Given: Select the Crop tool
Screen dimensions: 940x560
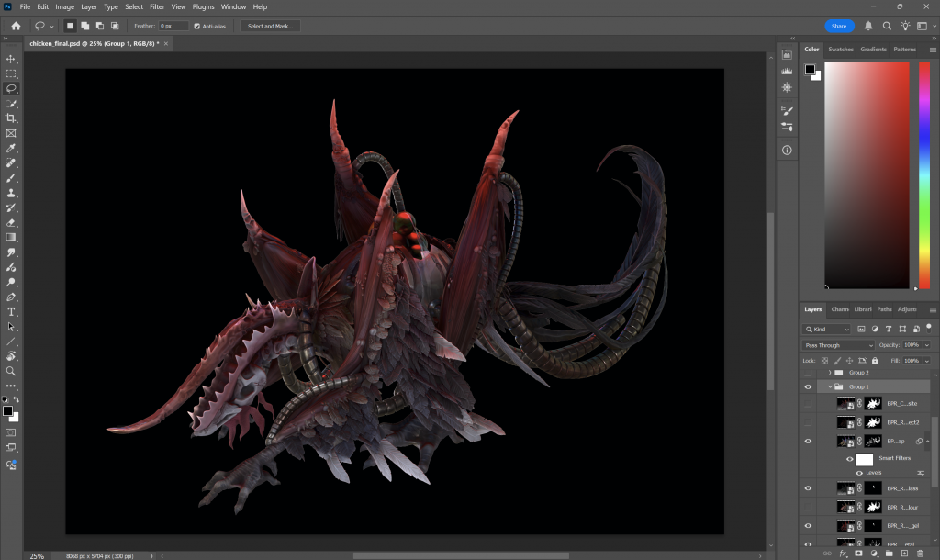Looking at the screenshot, I should point(11,118).
